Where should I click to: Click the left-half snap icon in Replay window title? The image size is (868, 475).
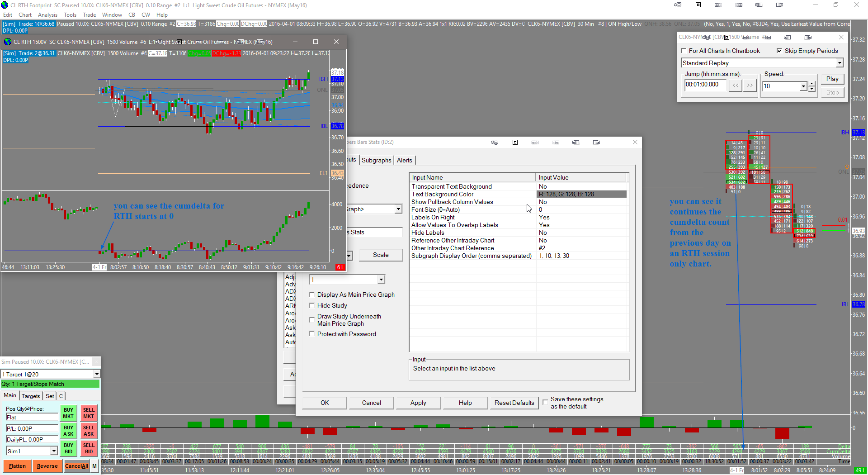point(788,37)
